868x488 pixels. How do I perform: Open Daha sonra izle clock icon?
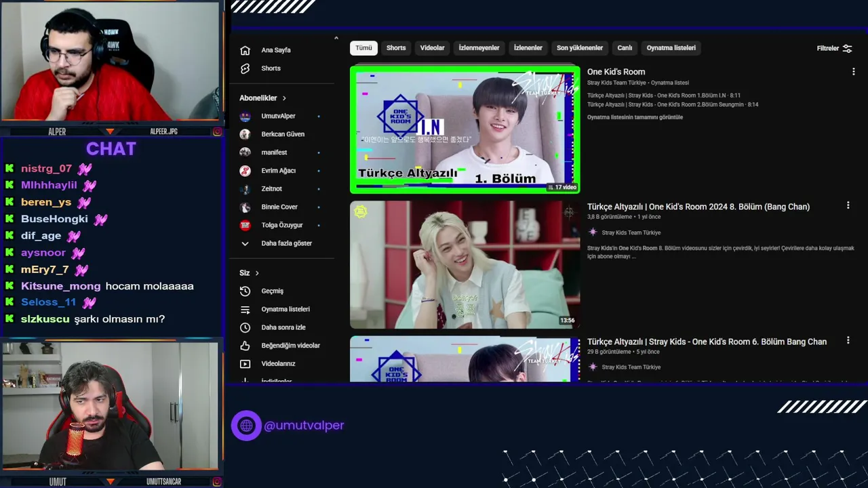coord(245,327)
